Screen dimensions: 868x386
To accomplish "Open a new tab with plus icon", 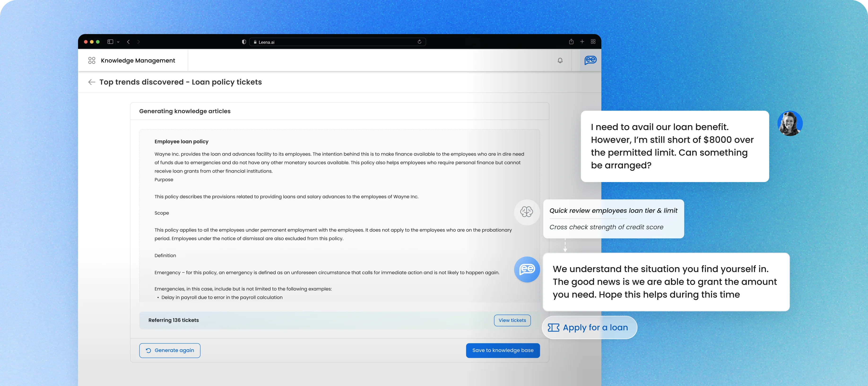I will pyautogui.click(x=582, y=41).
